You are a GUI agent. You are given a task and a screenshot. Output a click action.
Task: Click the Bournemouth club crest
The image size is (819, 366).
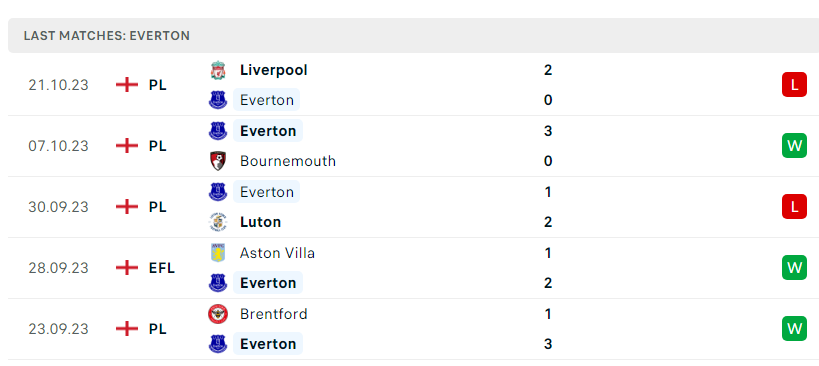(x=218, y=161)
